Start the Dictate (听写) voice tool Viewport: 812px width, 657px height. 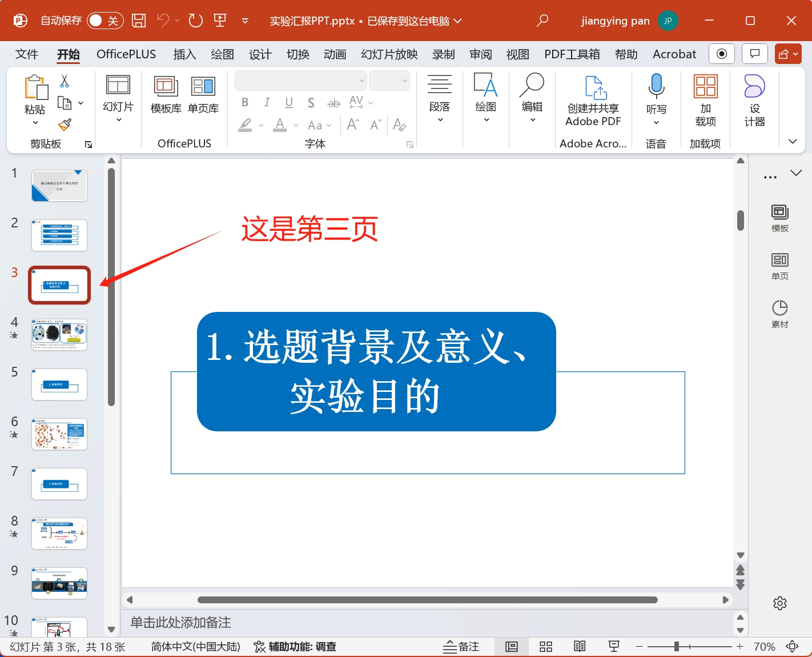(656, 97)
